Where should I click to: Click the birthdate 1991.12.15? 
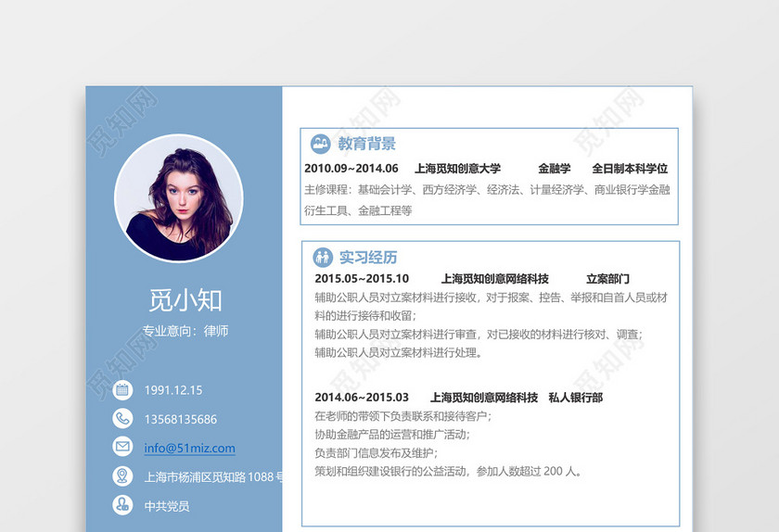tap(173, 390)
